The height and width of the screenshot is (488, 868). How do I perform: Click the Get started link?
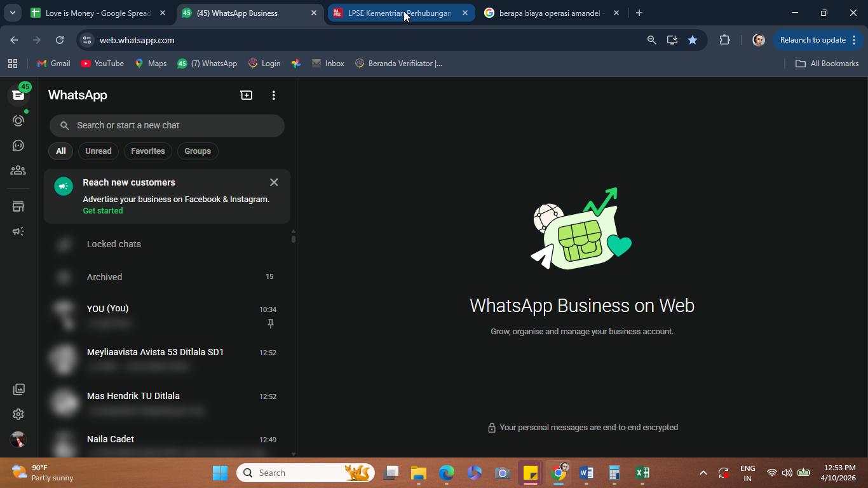(103, 211)
